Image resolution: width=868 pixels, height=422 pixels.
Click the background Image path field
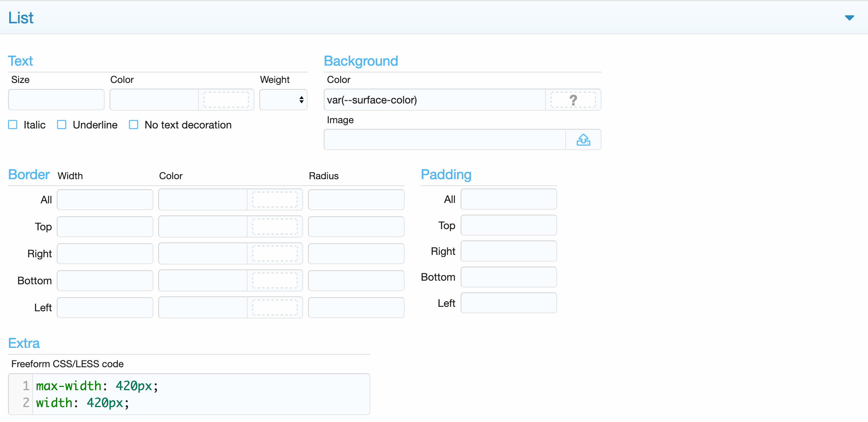pos(444,140)
